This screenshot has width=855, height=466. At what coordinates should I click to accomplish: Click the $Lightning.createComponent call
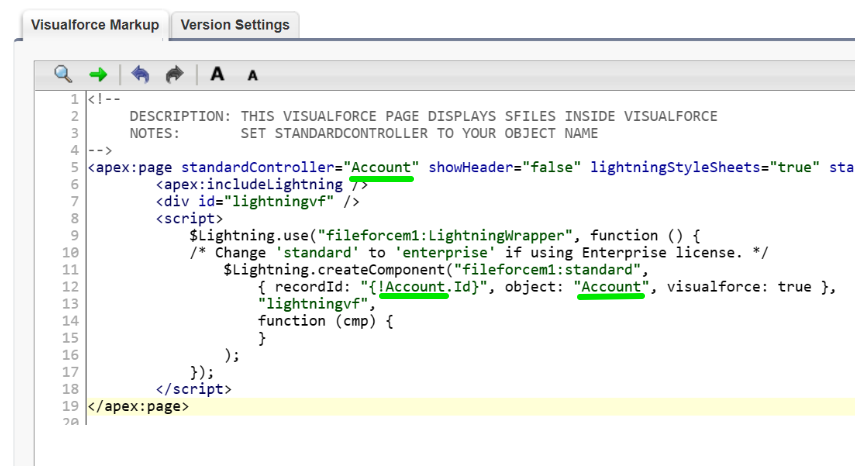436,270
